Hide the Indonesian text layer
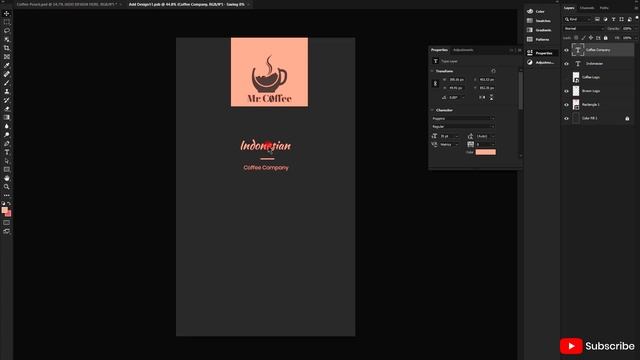The image size is (640, 360). [x=566, y=64]
